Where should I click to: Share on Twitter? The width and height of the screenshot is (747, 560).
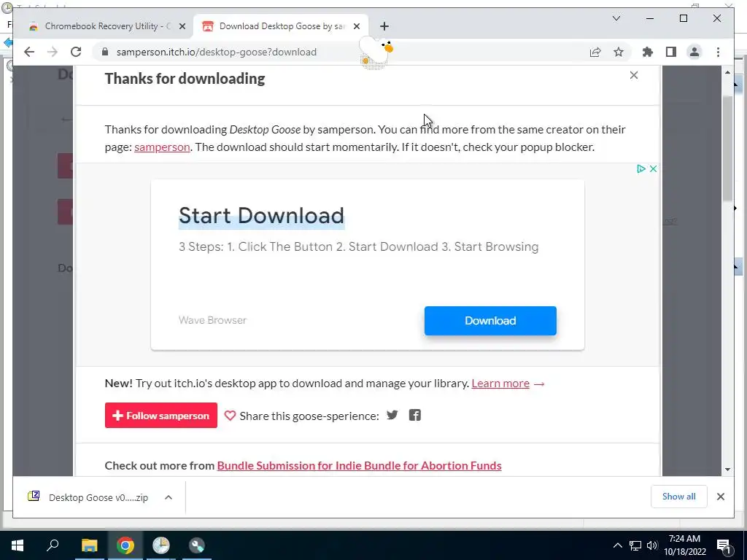click(392, 415)
